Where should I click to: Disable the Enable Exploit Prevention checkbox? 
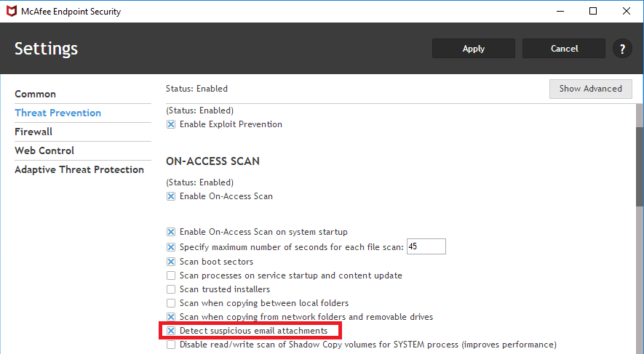click(x=171, y=124)
